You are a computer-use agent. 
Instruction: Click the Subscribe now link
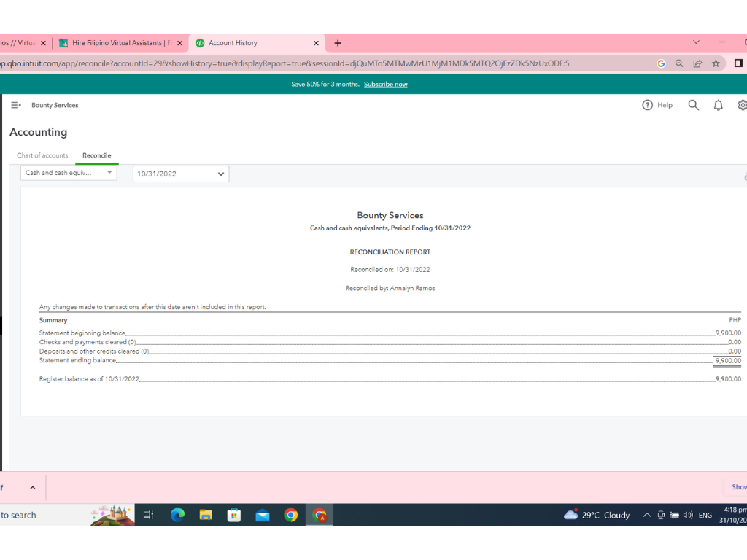[x=385, y=85]
